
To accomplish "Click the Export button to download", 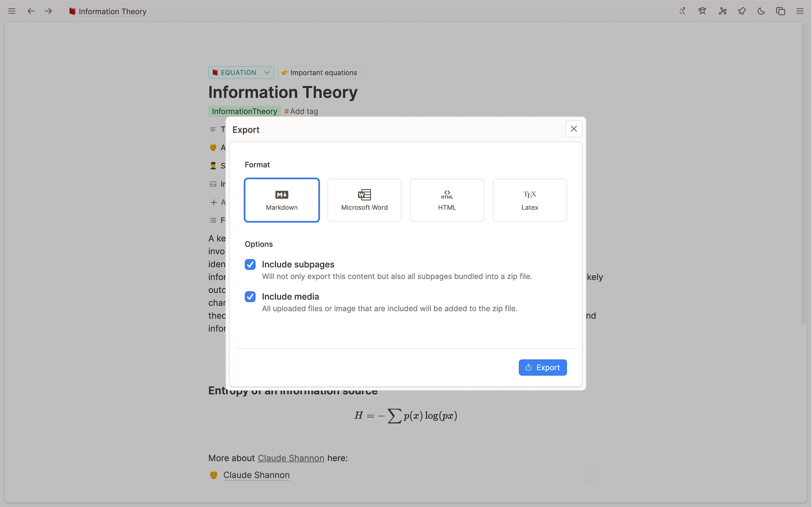I will 542,367.
